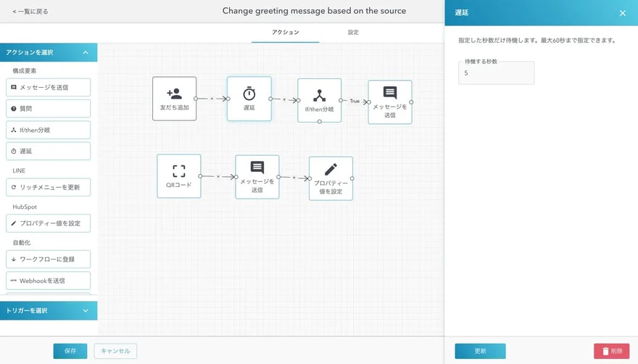The width and height of the screenshot is (638, 364).
Task: Close the 遅延 panel with X icon
Action: [x=622, y=13]
